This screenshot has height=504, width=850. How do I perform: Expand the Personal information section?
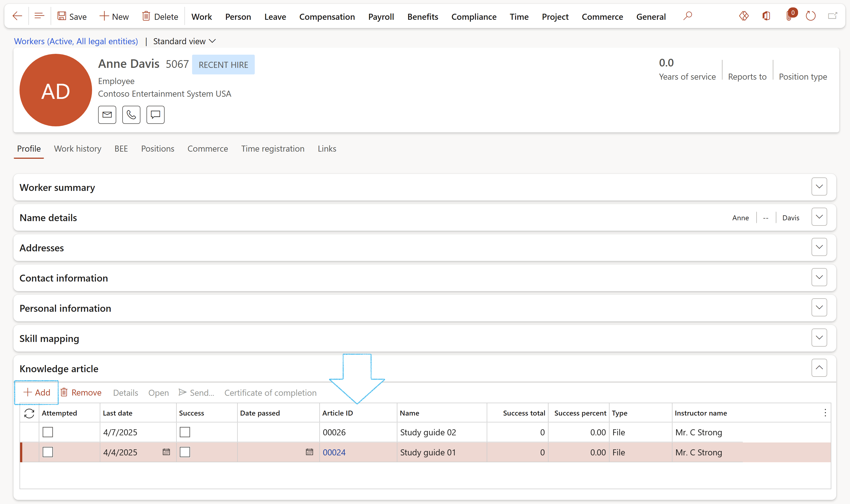point(819,307)
